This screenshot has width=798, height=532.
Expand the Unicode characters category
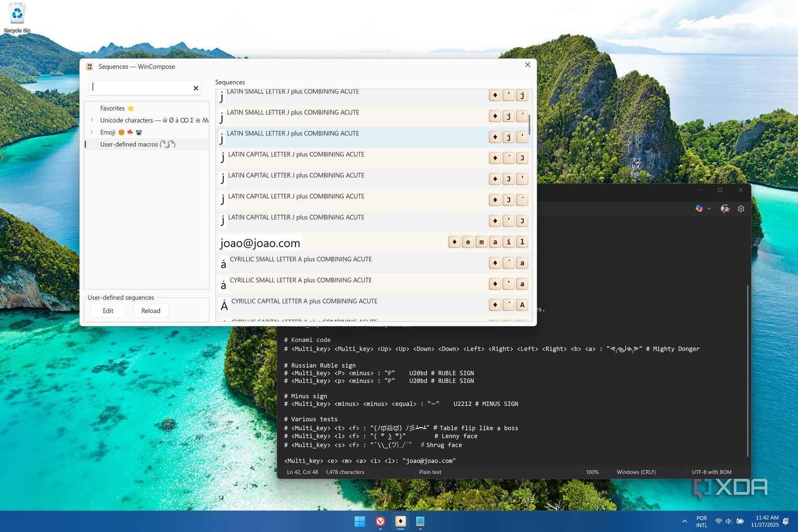[x=92, y=120]
